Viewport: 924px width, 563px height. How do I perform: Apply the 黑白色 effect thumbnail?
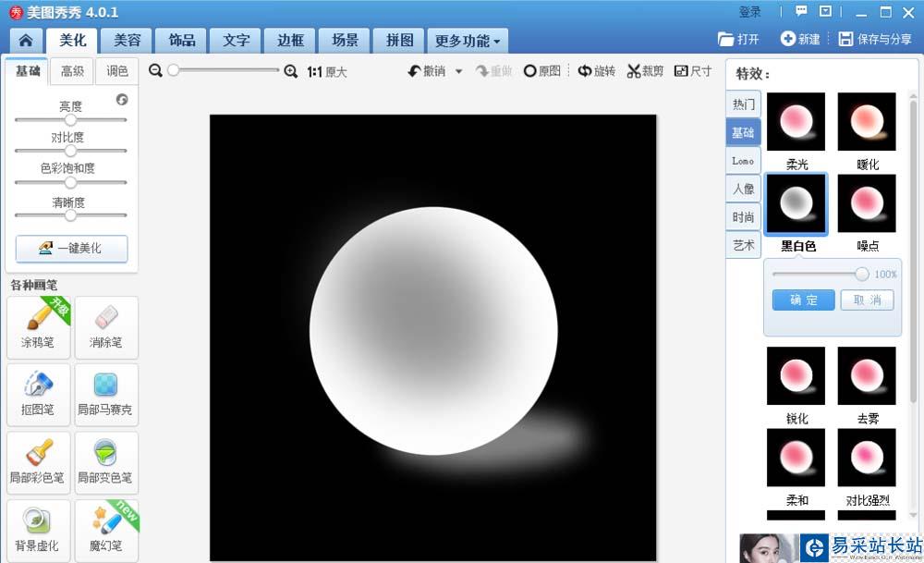tap(796, 204)
